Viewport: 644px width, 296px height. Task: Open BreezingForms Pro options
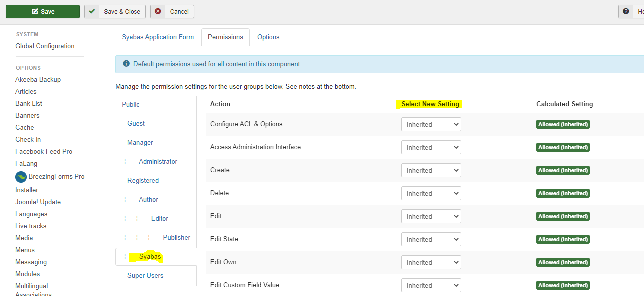(56, 177)
